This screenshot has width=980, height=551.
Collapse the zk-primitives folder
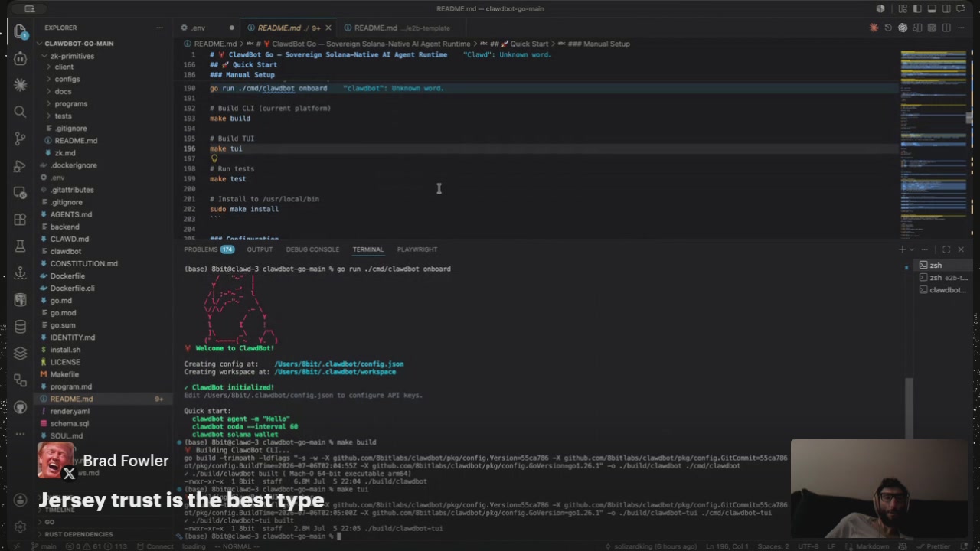tap(72, 56)
